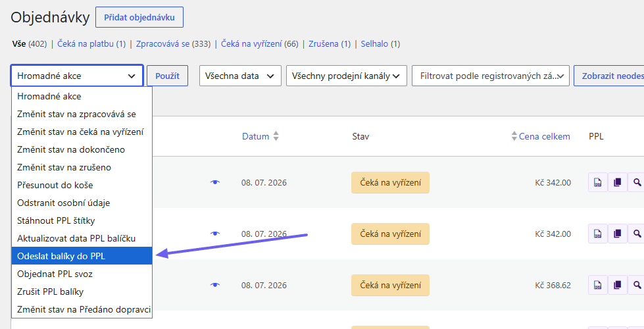The height and width of the screenshot is (329, 644).
Task: Click the Zobrazit neodes… button
Action: coord(609,76)
